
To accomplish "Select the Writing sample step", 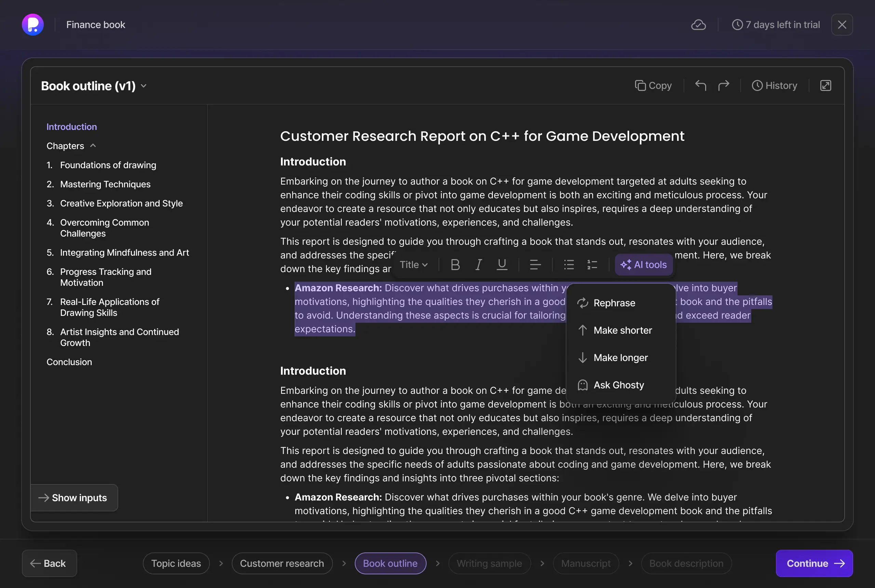I will [489, 563].
